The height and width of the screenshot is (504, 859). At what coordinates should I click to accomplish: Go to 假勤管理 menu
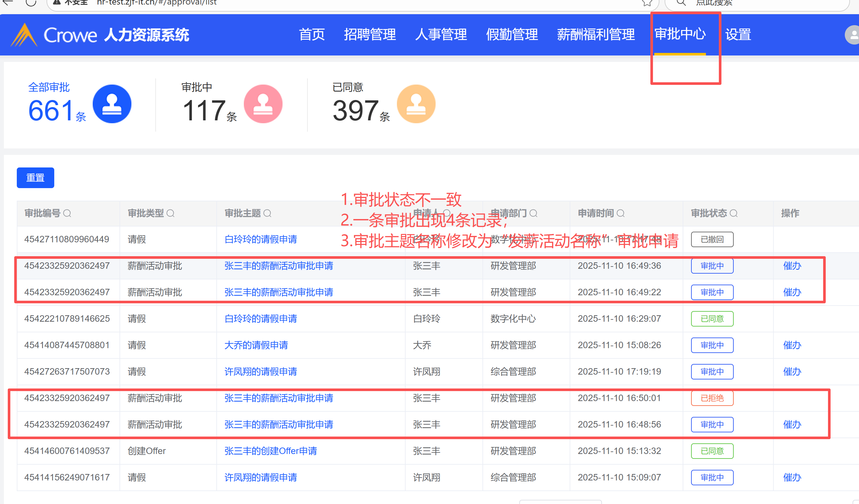pyautogui.click(x=512, y=35)
